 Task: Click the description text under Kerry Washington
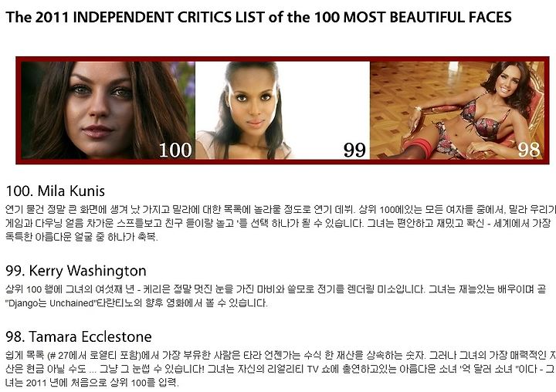276,296
